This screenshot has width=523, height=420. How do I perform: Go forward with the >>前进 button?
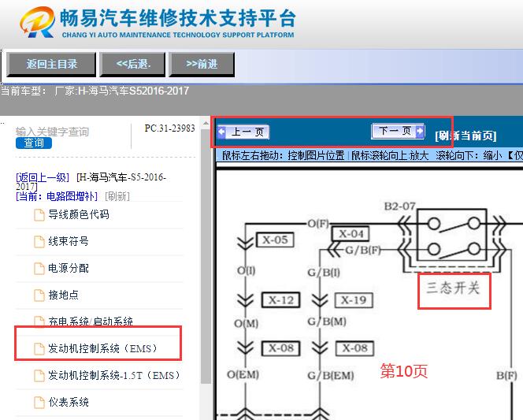click(202, 64)
